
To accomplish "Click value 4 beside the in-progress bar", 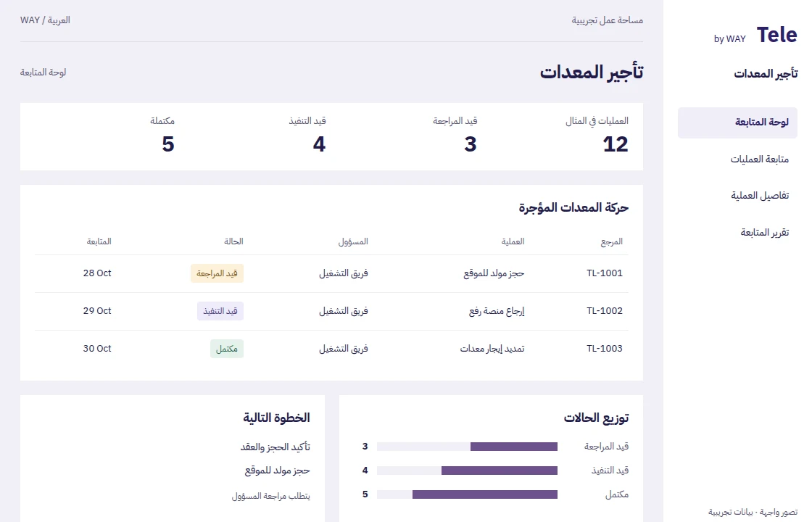I will tap(365, 471).
